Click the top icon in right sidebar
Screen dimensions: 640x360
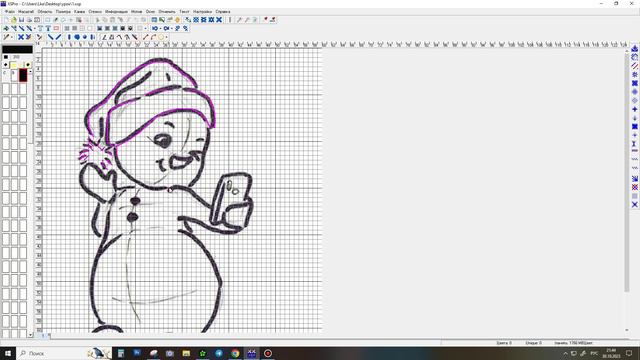(x=635, y=49)
